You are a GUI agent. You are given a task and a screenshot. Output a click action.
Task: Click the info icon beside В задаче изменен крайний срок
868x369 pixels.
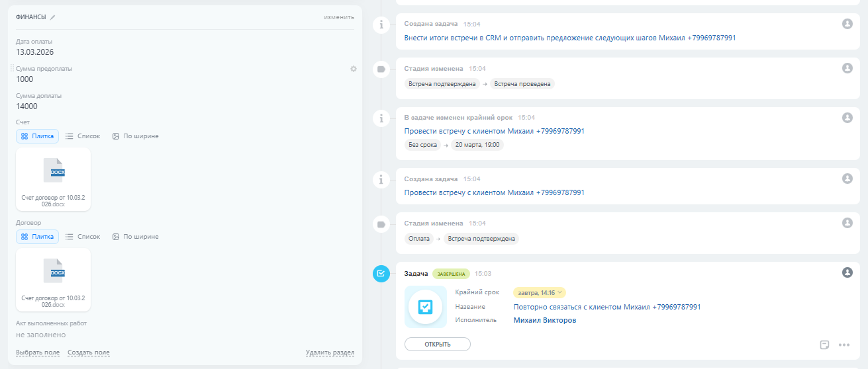pyautogui.click(x=381, y=118)
